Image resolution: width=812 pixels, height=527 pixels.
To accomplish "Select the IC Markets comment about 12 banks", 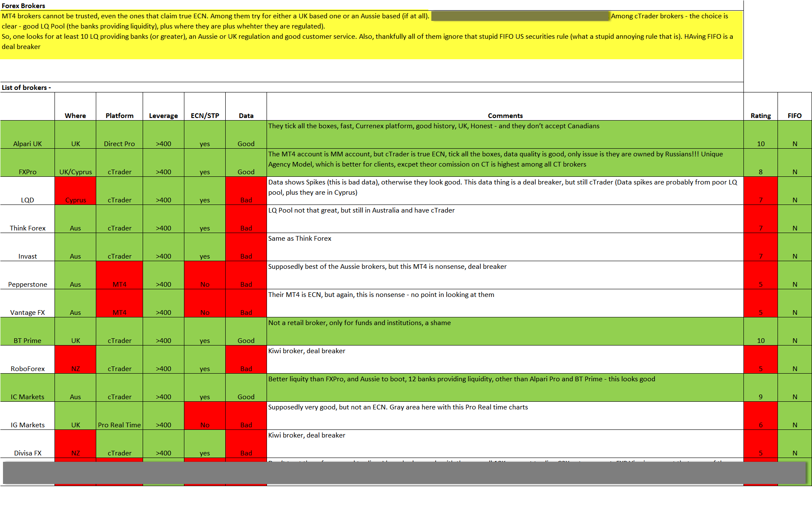I will 505,388.
